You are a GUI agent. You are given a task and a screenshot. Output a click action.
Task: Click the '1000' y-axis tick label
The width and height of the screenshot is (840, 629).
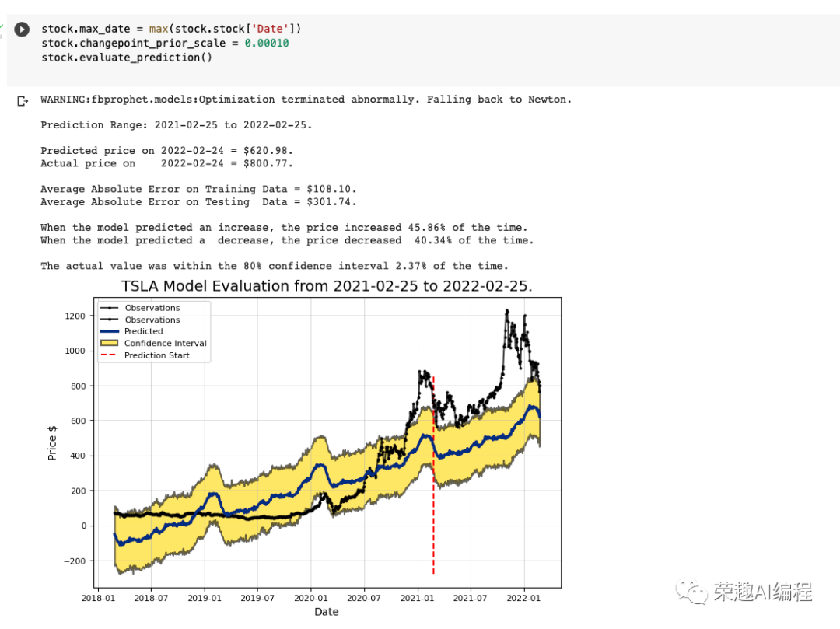75,351
